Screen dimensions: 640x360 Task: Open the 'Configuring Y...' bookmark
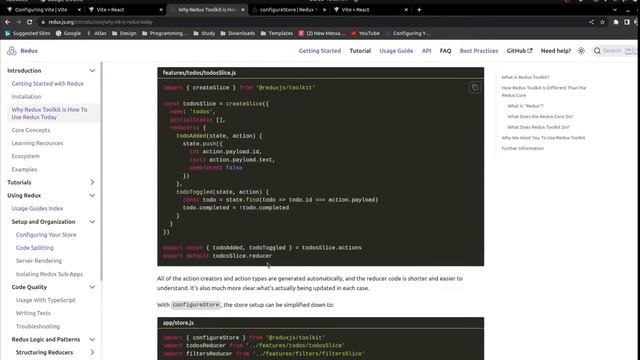point(408,33)
